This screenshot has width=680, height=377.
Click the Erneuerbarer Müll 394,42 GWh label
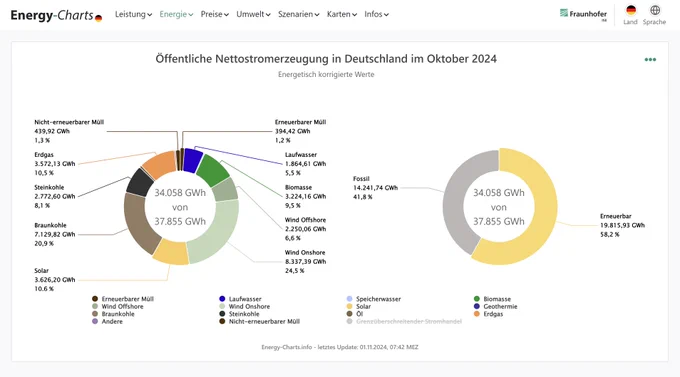pos(300,131)
